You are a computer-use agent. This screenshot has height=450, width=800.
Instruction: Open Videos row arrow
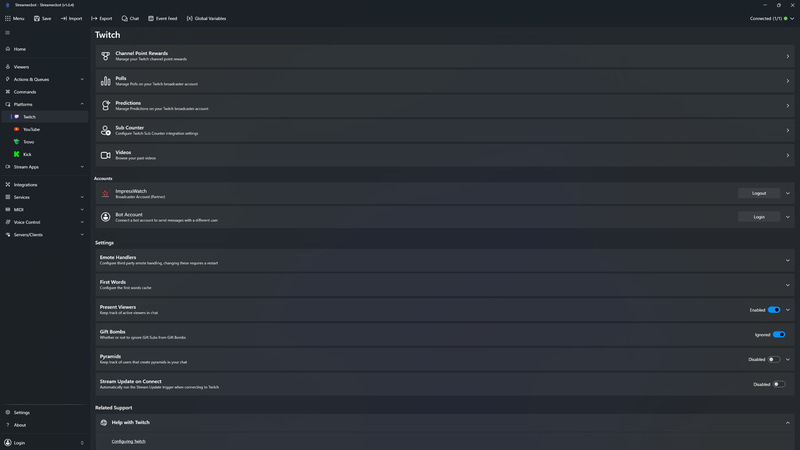pos(788,155)
